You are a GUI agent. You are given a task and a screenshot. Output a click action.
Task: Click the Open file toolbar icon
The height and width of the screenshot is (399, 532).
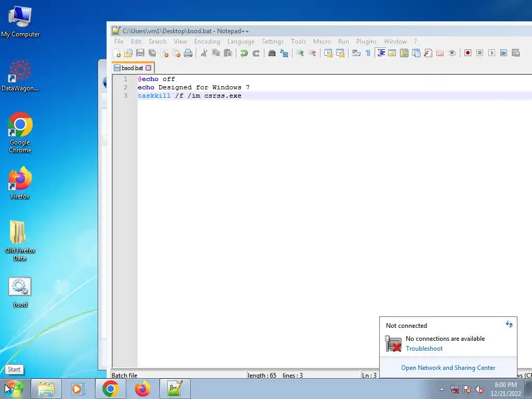pyautogui.click(x=128, y=53)
